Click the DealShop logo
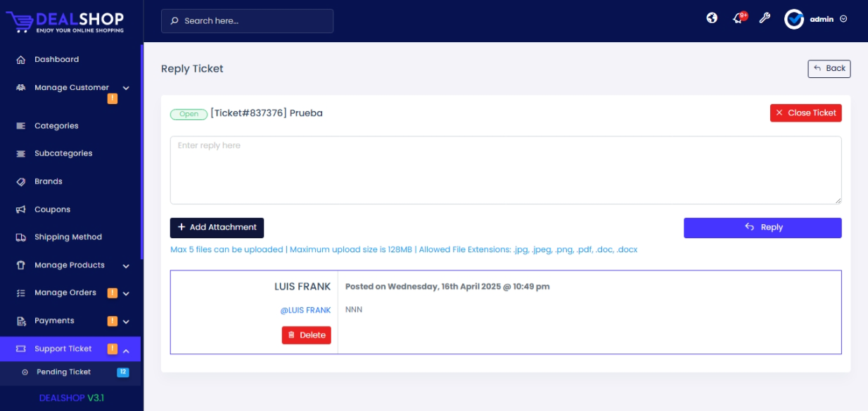This screenshot has width=868, height=411. pos(65,21)
